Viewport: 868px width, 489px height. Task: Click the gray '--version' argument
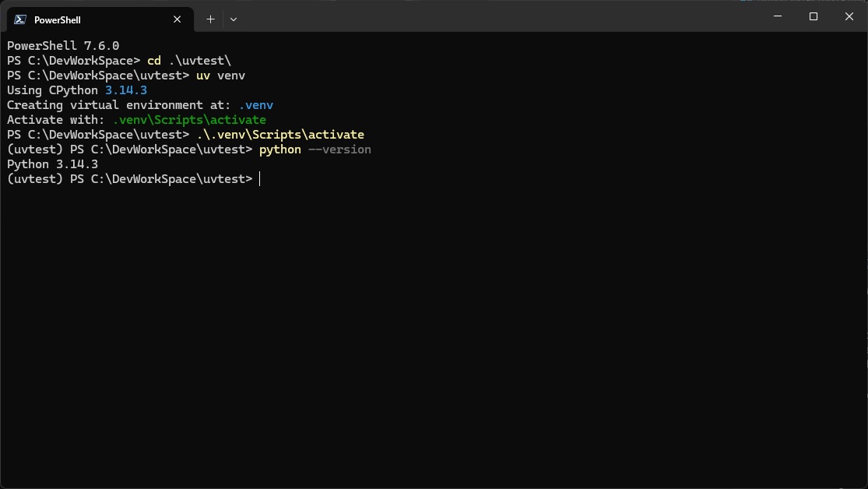[x=339, y=150]
